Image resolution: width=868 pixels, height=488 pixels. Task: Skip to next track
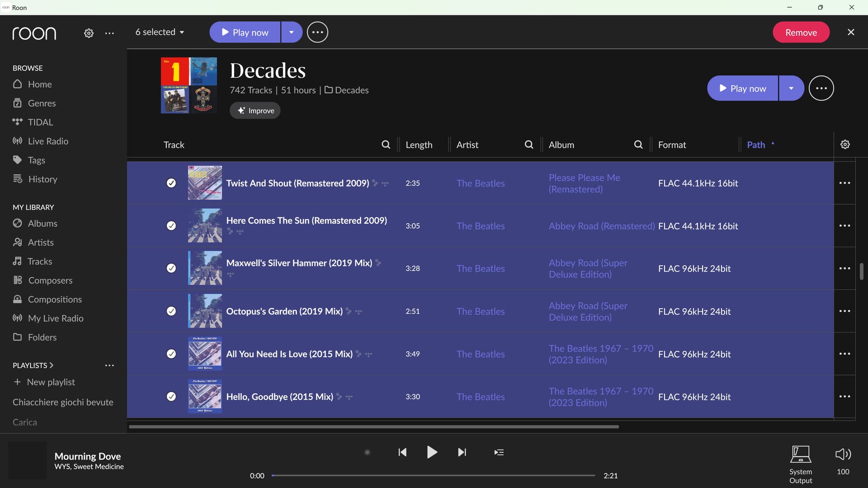[462, 452]
